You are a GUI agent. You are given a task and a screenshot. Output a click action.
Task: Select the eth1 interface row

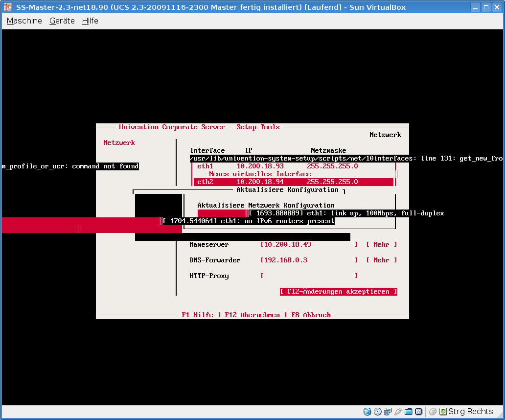[293, 166]
